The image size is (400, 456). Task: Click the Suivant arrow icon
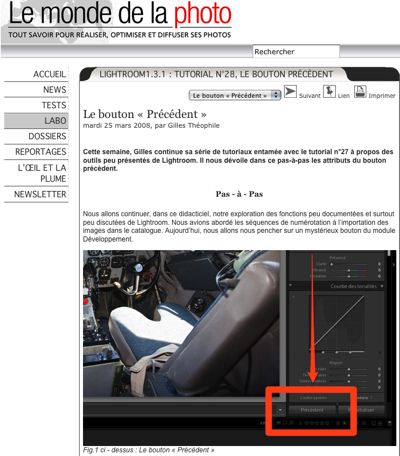pos(290,92)
